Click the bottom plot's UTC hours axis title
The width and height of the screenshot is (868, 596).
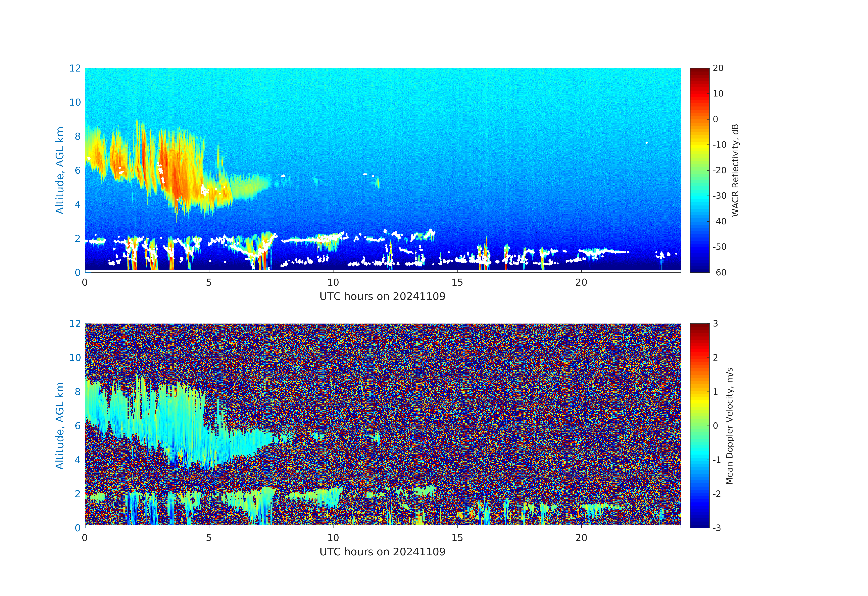(382, 551)
